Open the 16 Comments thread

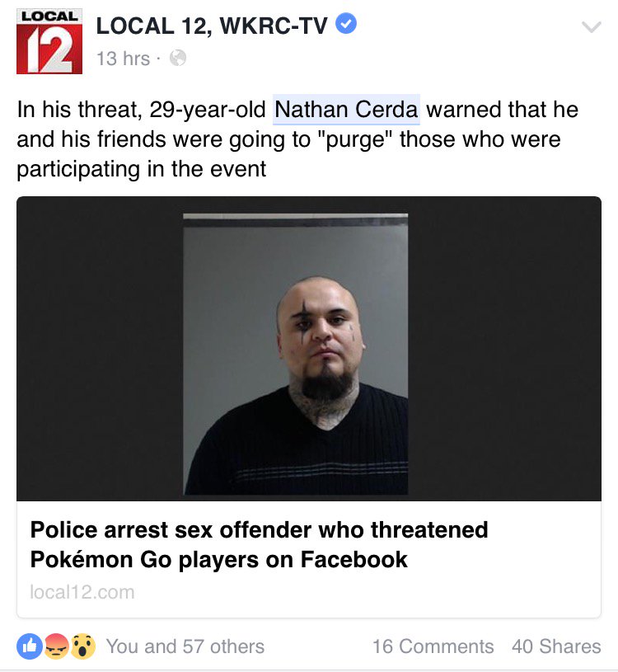pyautogui.click(x=433, y=646)
